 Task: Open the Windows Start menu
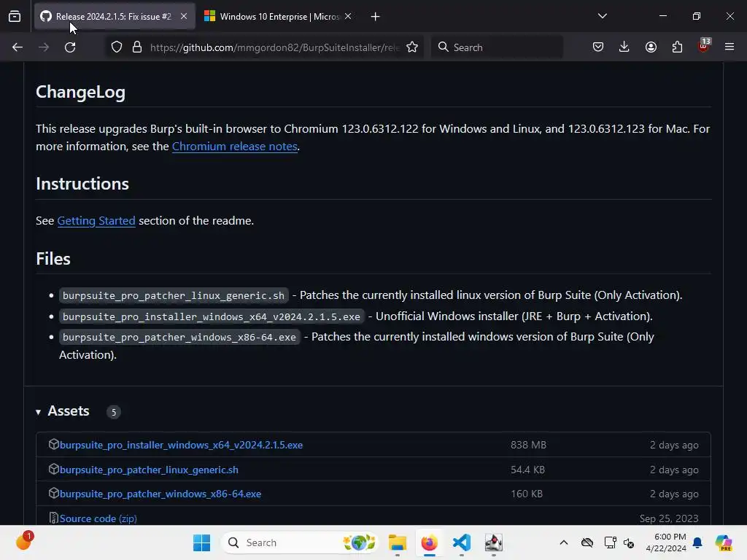pos(201,542)
